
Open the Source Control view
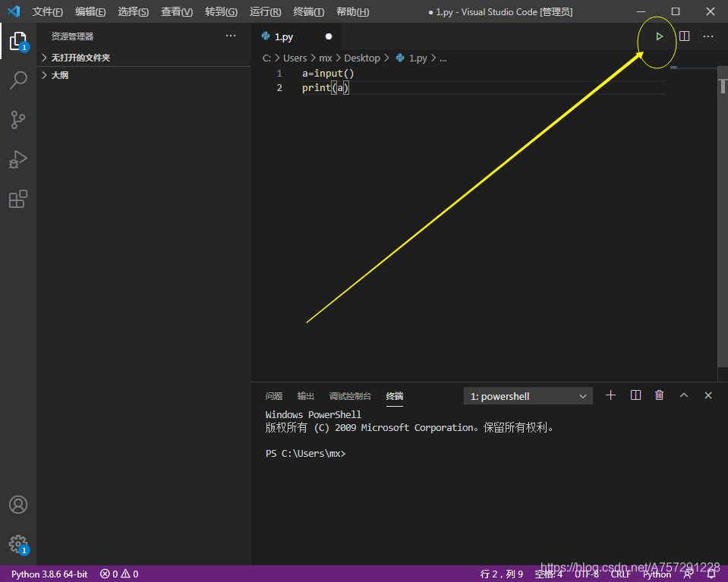pyautogui.click(x=18, y=120)
